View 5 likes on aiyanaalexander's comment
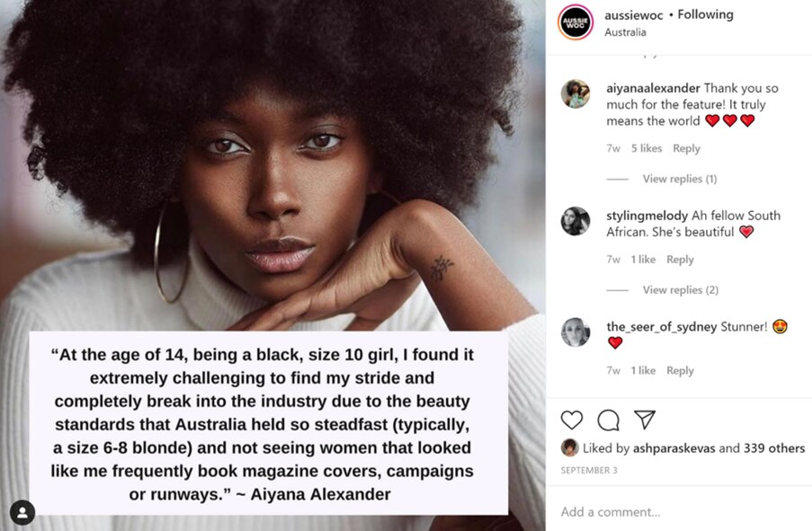The height and width of the screenshot is (531, 812). pyautogui.click(x=646, y=148)
